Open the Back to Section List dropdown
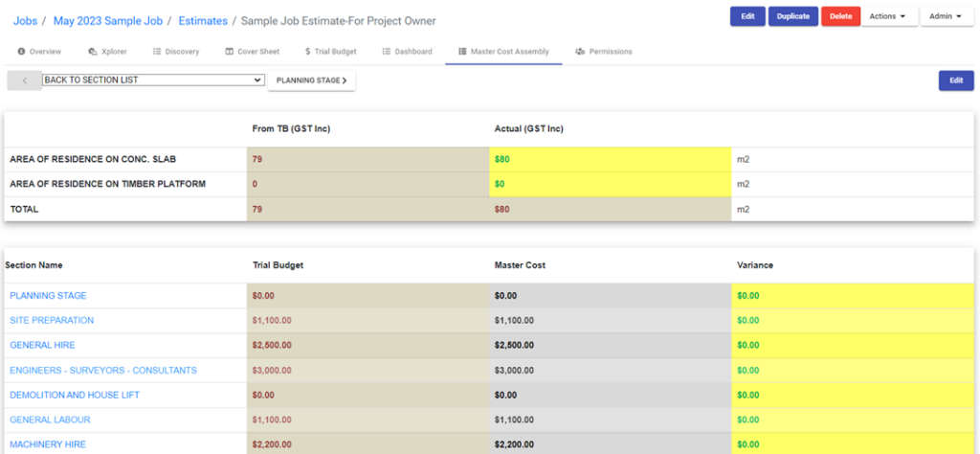The height and width of the screenshot is (454, 980). 153,80
